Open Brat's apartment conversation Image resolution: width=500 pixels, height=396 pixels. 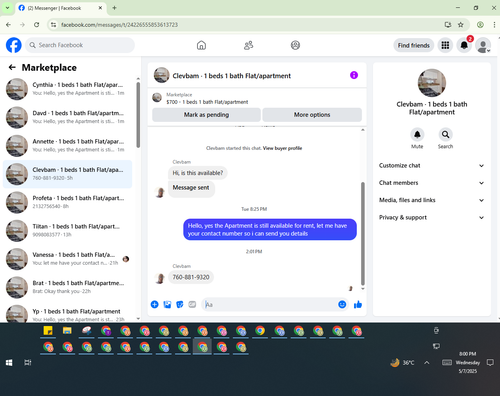(67, 287)
